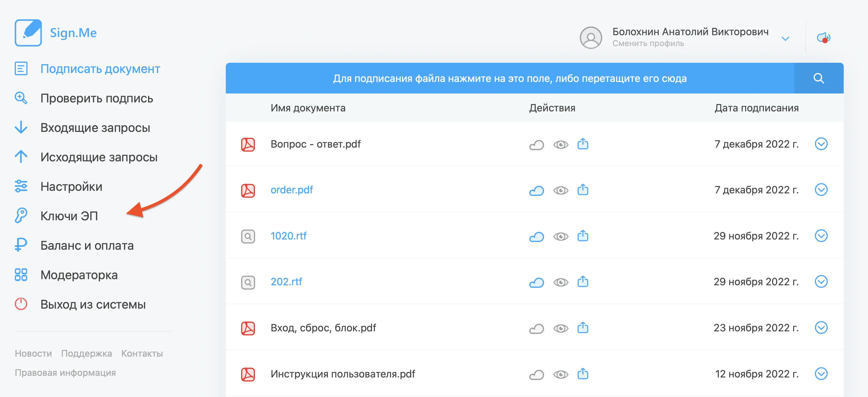
Task: Click cloud icon for 1020.rtf
Action: [536, 237]
